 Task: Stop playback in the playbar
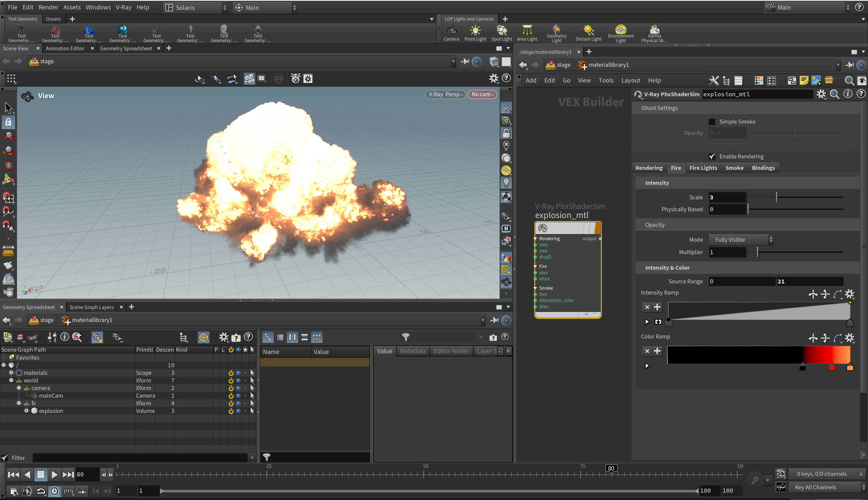(41, 474)
